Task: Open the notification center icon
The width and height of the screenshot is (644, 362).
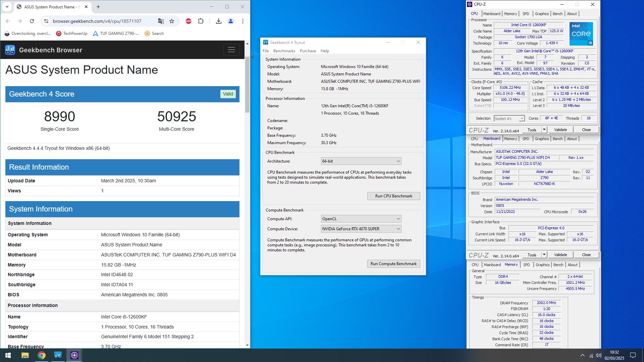Action: point(633,355)
